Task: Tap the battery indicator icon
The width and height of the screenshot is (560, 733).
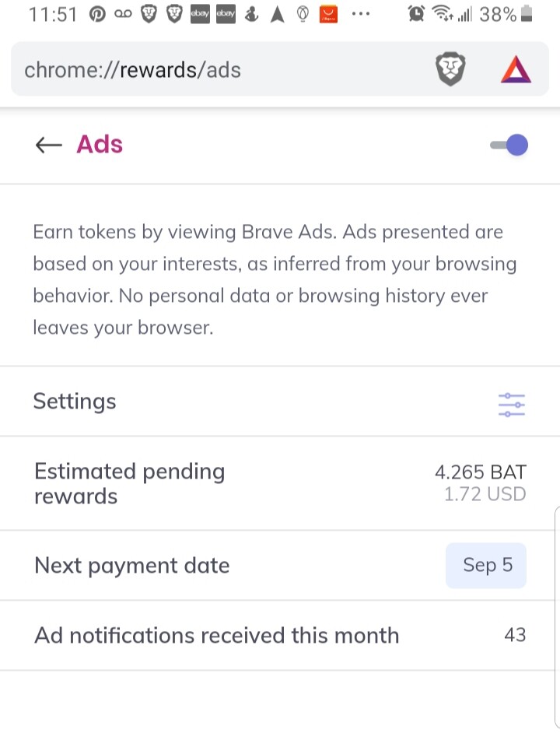Action: [527, 13]
